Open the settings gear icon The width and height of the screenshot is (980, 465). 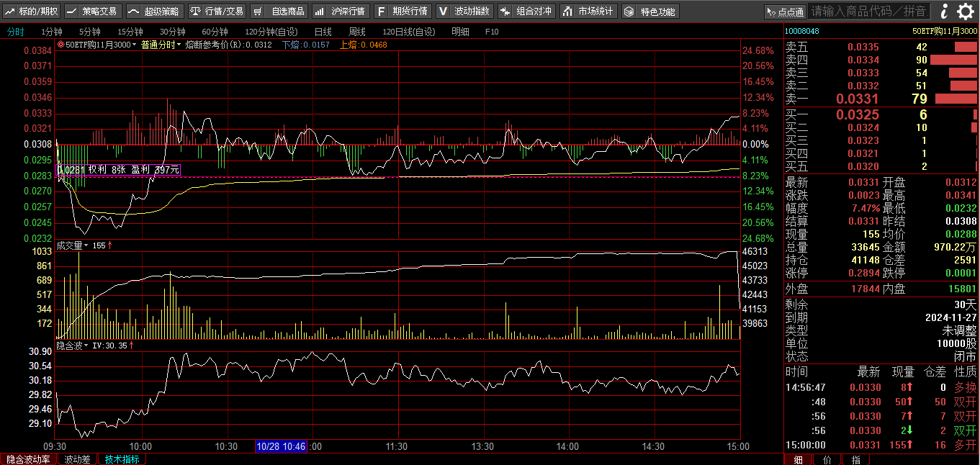966,11
